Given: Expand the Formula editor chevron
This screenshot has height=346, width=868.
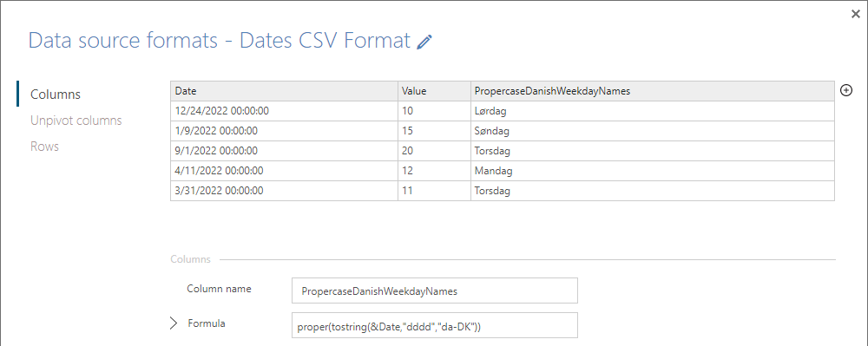Looking at the screenshot, I should point(174,324).
